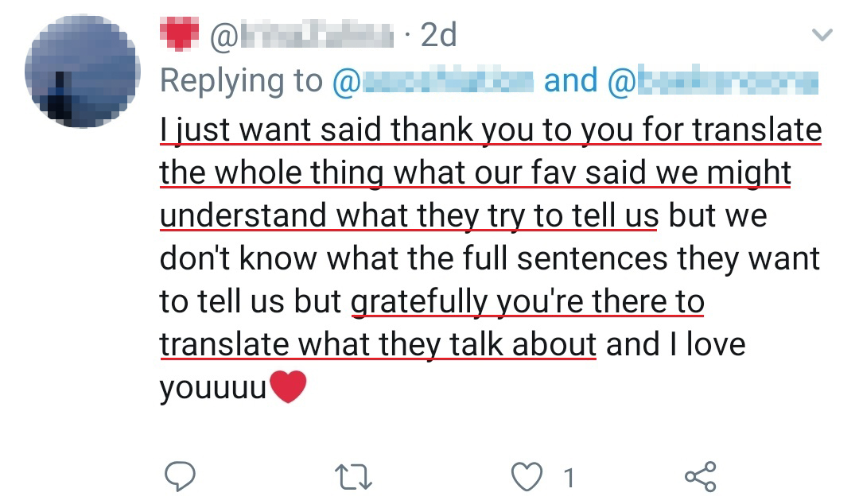Viewport: 859px width, 504px height.
Task: Click the red heart emoji after "youuuu"
Action: [288, 387]
